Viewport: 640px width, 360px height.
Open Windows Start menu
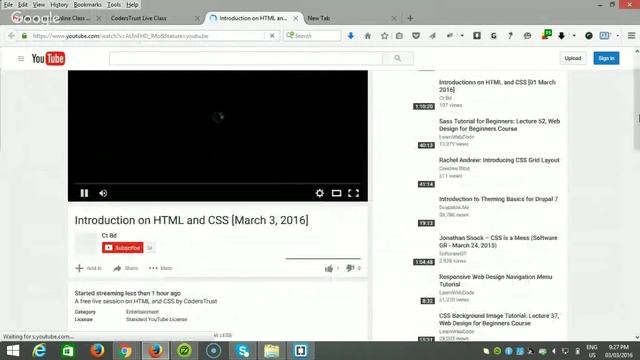[x=13, y=351]
